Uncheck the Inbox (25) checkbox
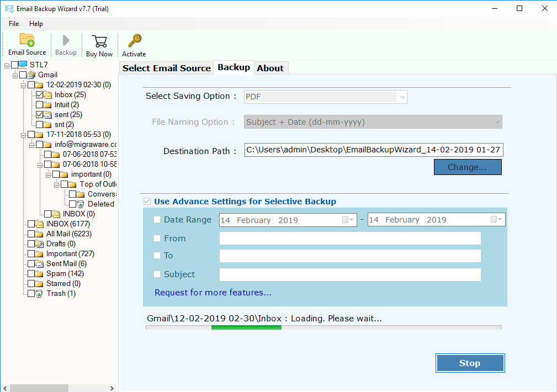The image size is (557, 392). [x=39, y=95]
